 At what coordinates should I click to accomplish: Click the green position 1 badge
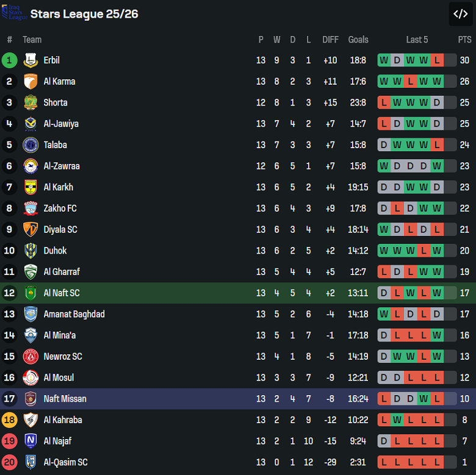point(9,60)
